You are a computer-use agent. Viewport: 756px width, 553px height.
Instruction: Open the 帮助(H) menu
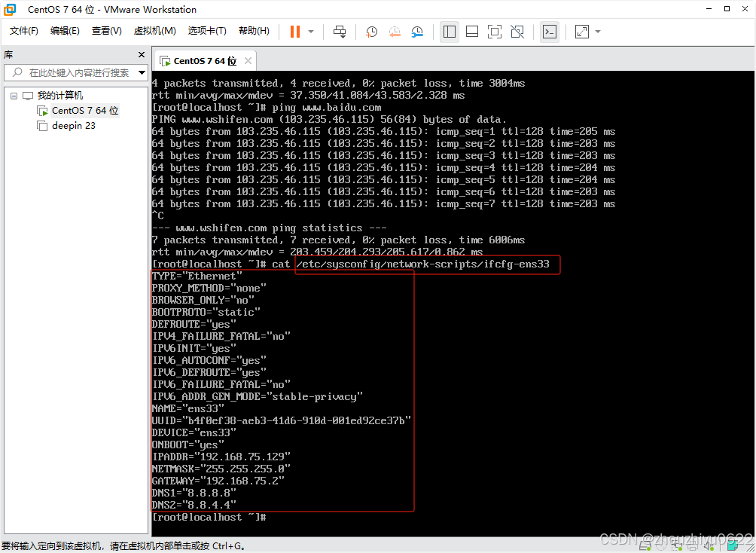tap(254, 31)
